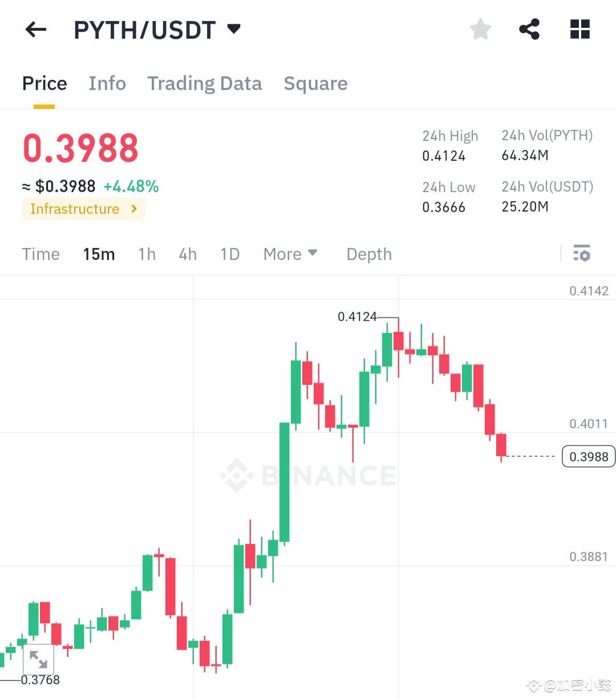Expand the chart to fullscreen

tap(38, 659)
